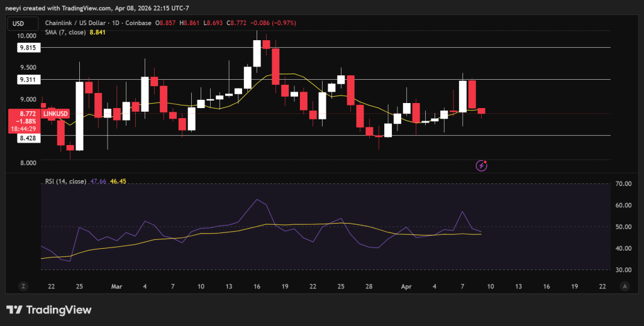Click the 70.00 level on RSI scale
Image resolution: width=644 pixels, height=326 pixels.
point(623,184)
